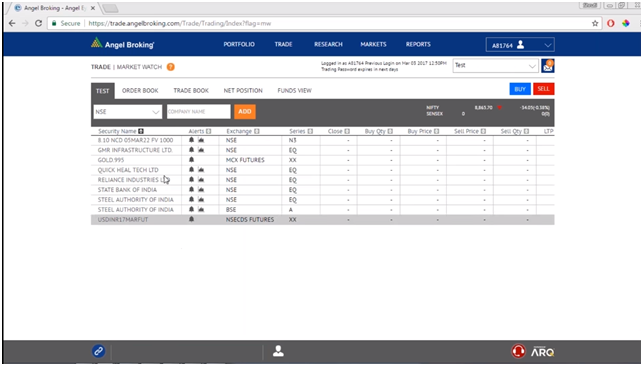Viewport: 643px width, 366px height.
Task: Click the alert bell for USDINR17MARFUT
Action: pos(191,219)
